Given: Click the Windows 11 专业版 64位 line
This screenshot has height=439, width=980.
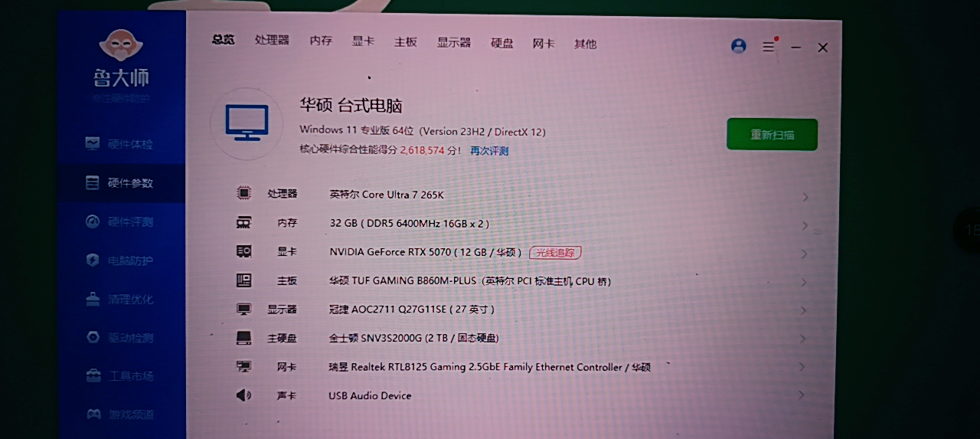Looking at the screenshot, I should [x=423, y=131].
